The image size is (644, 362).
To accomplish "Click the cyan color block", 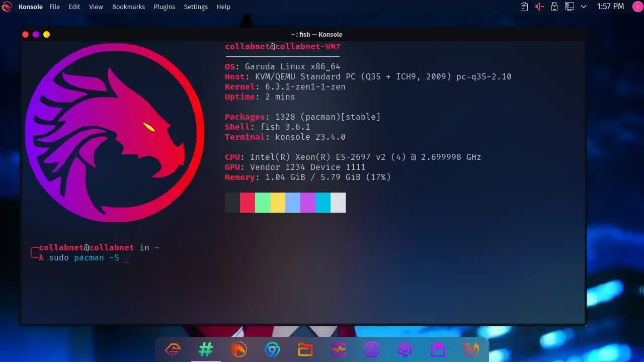I will (323, 203).
